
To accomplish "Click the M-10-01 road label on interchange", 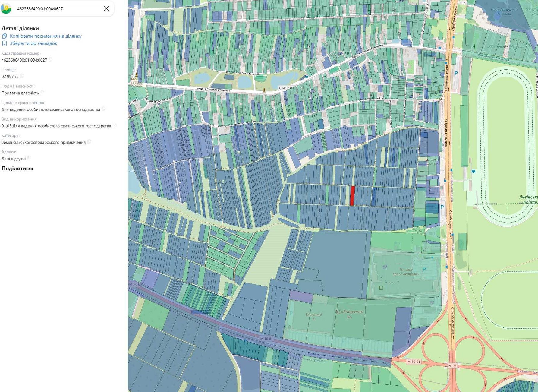I will (x=413, y=362).
